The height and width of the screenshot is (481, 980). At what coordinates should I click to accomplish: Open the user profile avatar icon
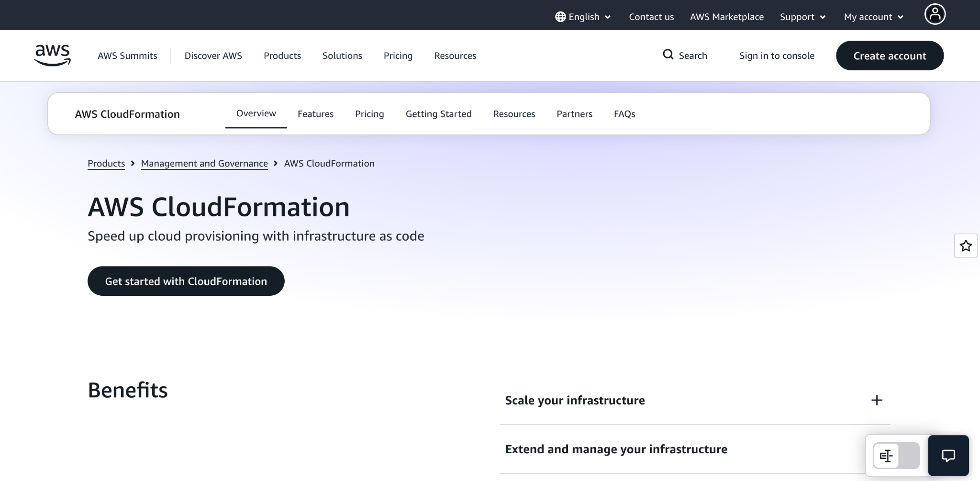click(x=935, y=14)
